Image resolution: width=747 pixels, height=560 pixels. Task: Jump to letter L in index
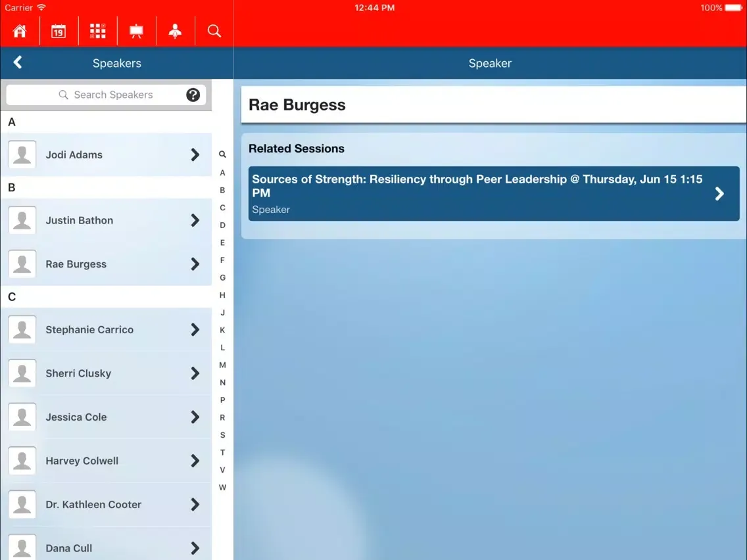(x=222, y=348)
